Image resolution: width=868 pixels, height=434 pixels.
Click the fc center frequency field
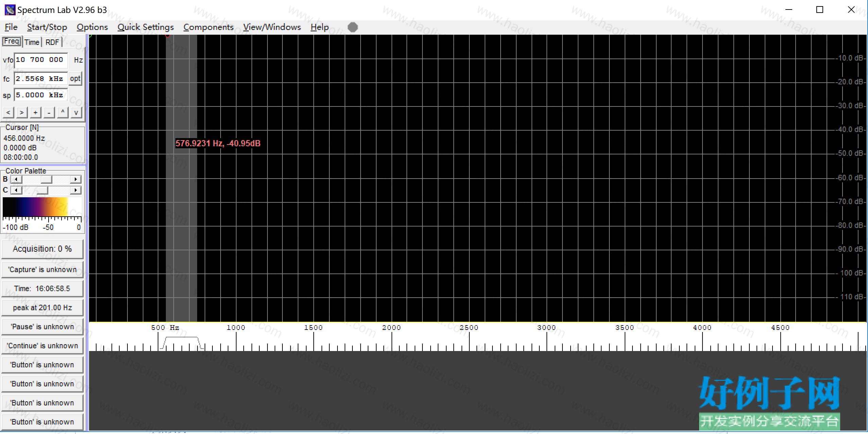(x=41, y=79)
